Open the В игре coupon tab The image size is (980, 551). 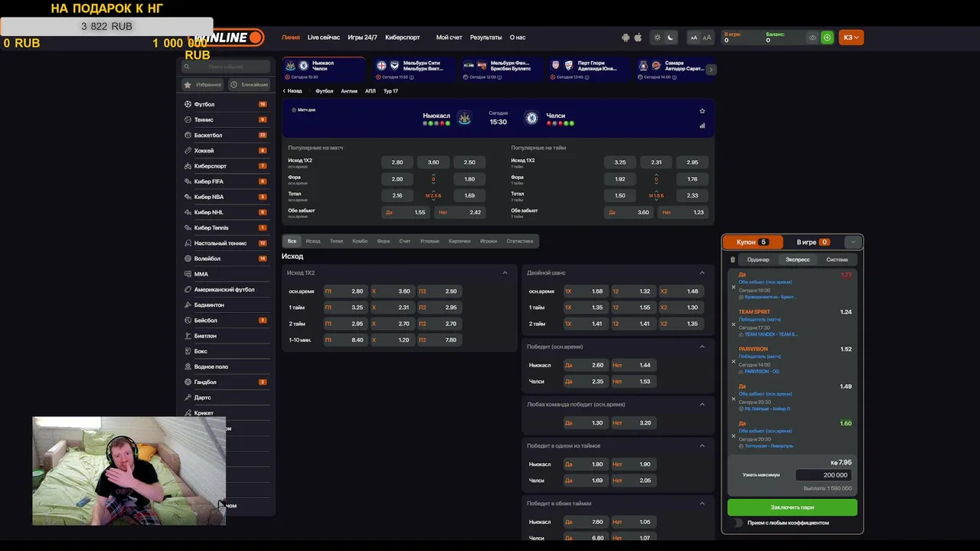coord(812,242)
